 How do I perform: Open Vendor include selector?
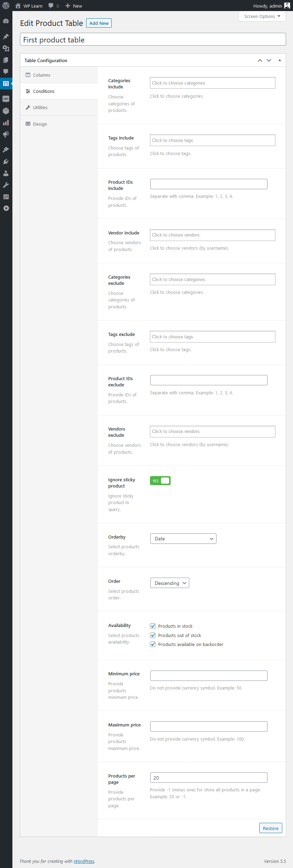pyautogui.click(x=213, y=235)
